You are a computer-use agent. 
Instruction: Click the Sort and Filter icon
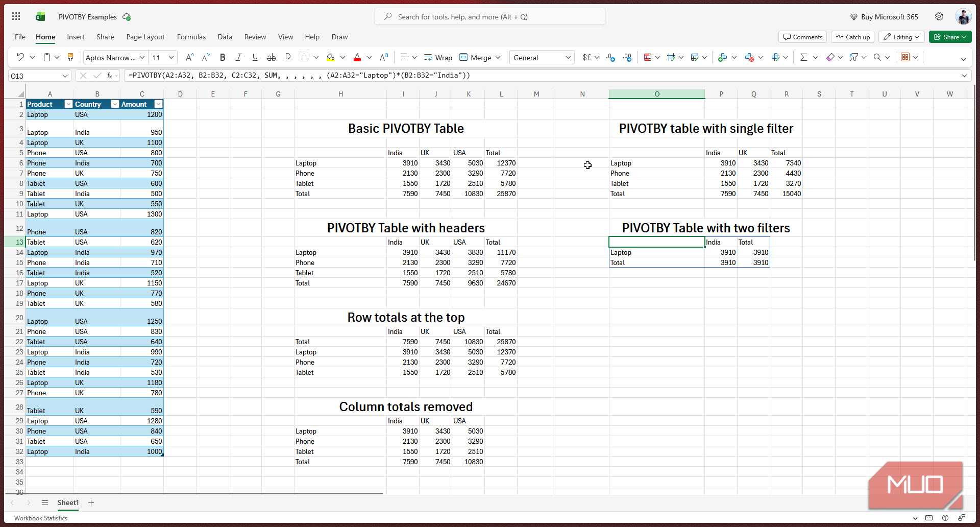[x=854, y=57]
